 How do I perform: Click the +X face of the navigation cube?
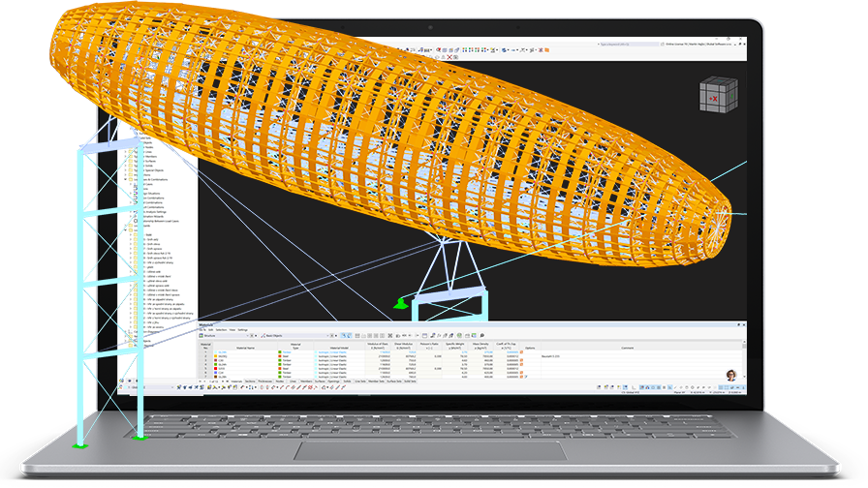(x=713, y=99)
